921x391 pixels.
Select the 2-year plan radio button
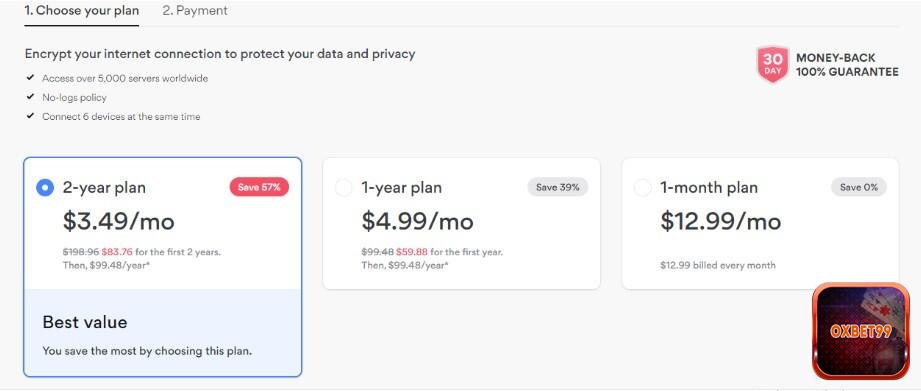pos(45,188)
